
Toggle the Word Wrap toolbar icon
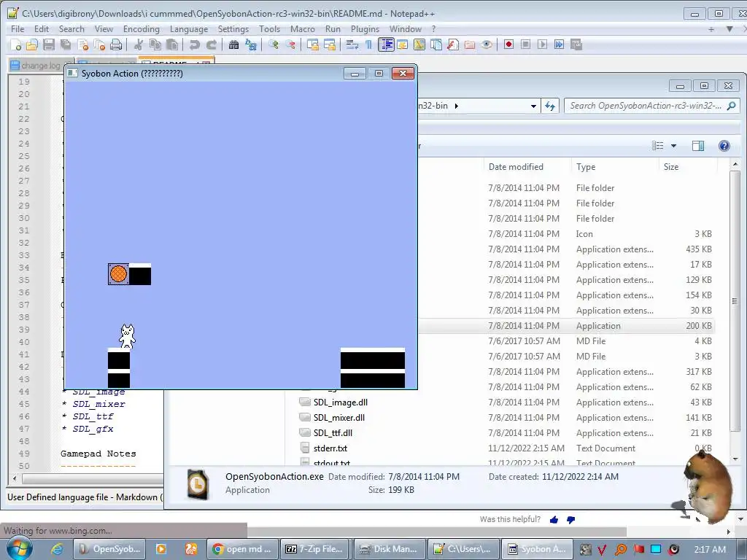click(x=352, y=44)
